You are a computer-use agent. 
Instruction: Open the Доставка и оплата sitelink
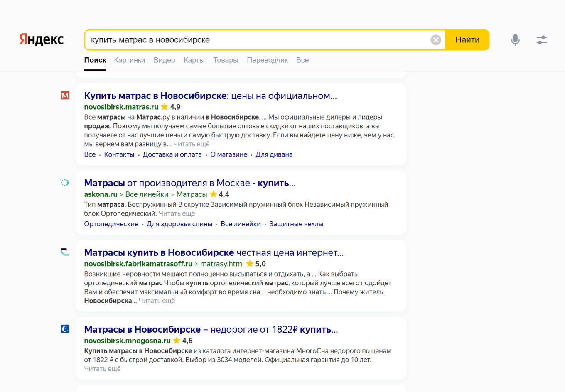[172, 154]
